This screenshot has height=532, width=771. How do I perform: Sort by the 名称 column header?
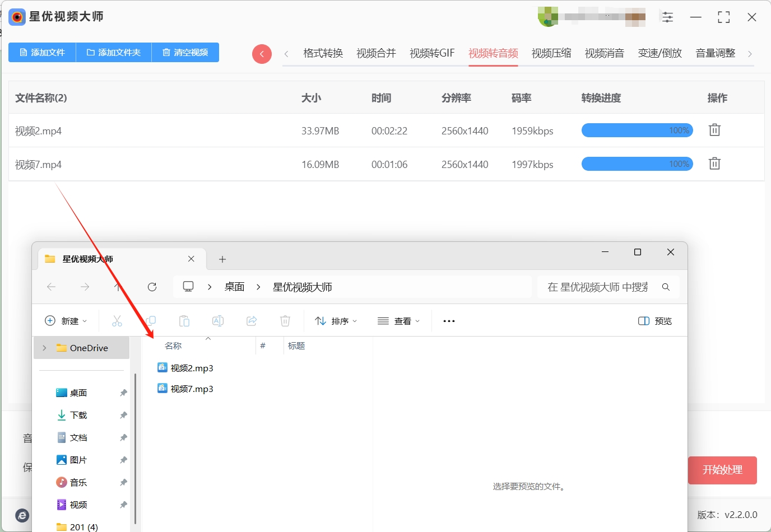click(x=173, y=346)
